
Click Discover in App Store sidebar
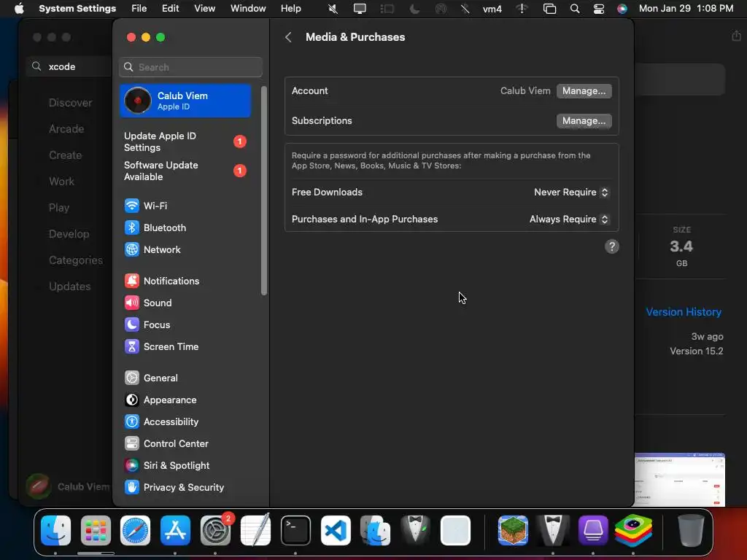coord(70,103)
